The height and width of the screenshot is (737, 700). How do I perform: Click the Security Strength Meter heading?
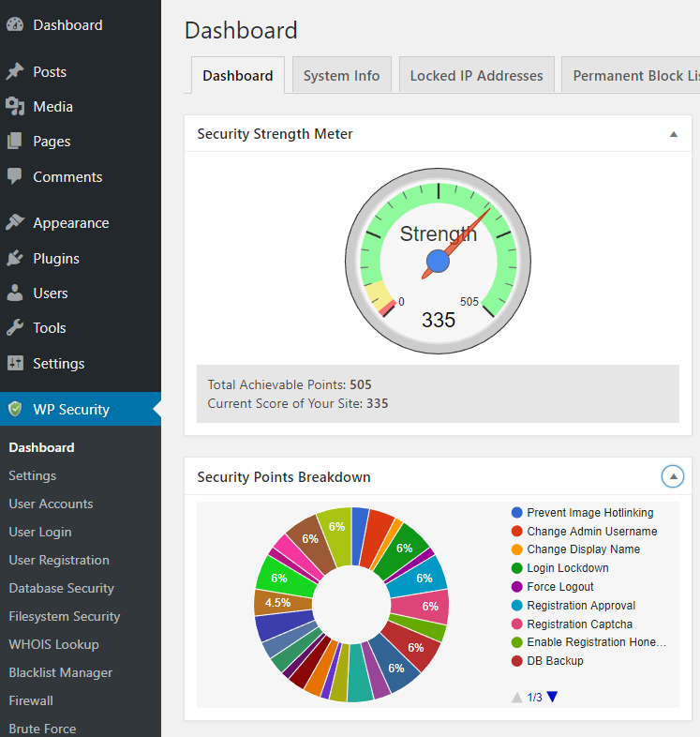[x=275, y=134]
